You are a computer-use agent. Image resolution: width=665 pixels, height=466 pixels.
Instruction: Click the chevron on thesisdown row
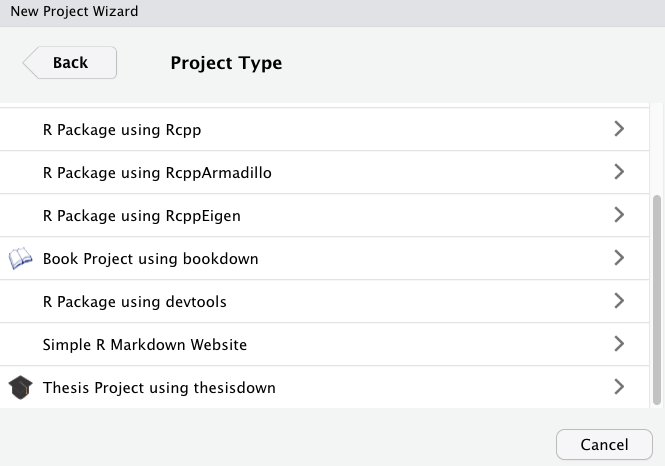(x=619, y=386)
